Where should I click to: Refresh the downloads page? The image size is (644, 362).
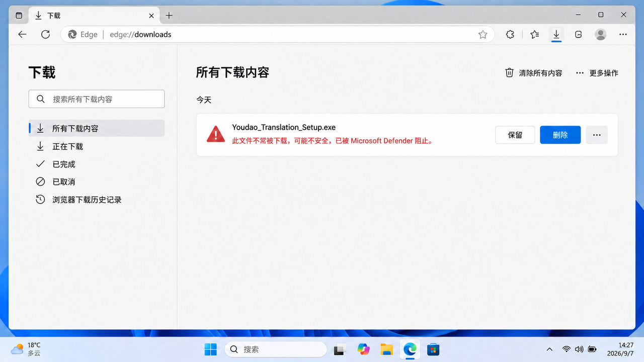point(45,34)
